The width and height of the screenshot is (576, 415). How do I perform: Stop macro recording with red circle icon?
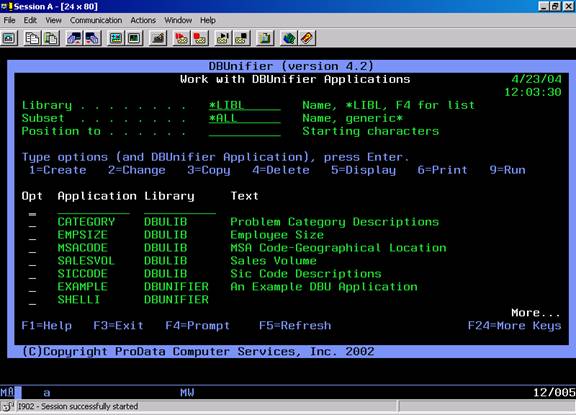199,38
